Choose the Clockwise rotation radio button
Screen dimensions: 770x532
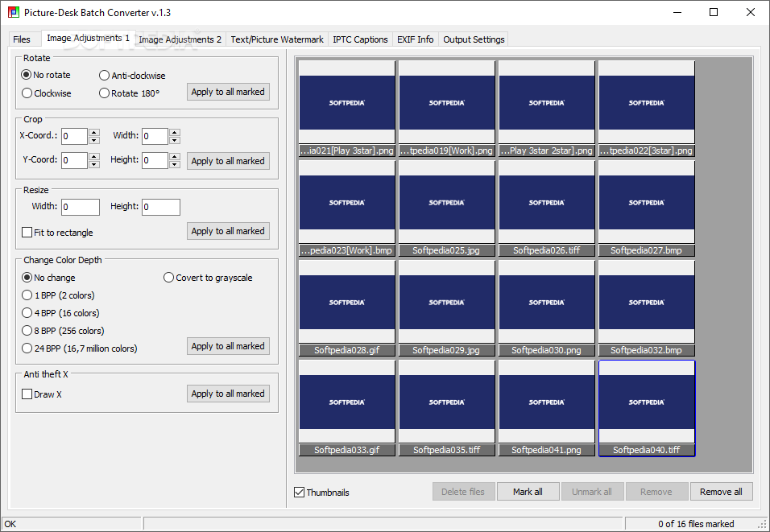(47, 93)
